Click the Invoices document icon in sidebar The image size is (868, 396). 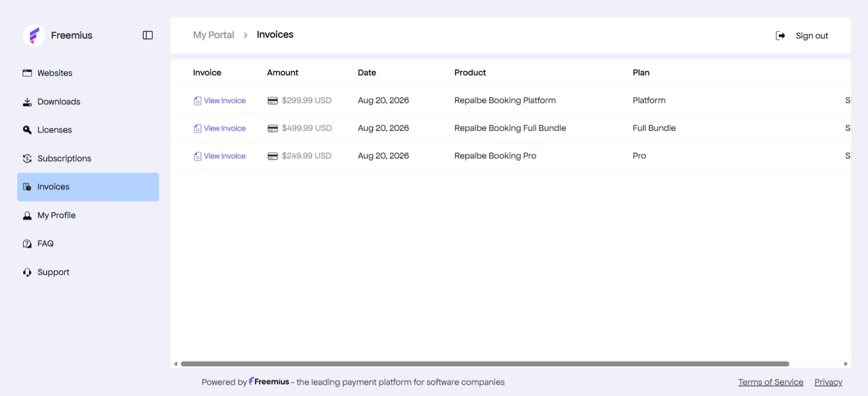click(x=27, y=187)
